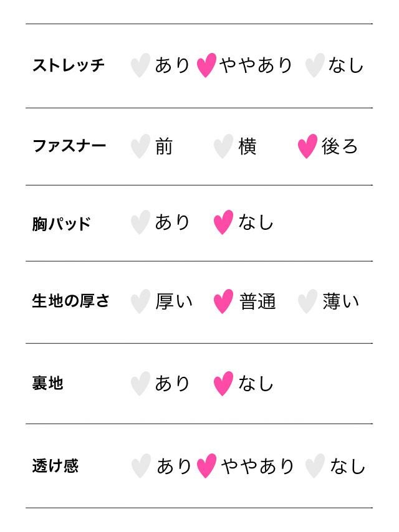Click the gray heart for ファスナー 横
The width and height of the screenshot is (399, 532).
click(x=223, y=146)
